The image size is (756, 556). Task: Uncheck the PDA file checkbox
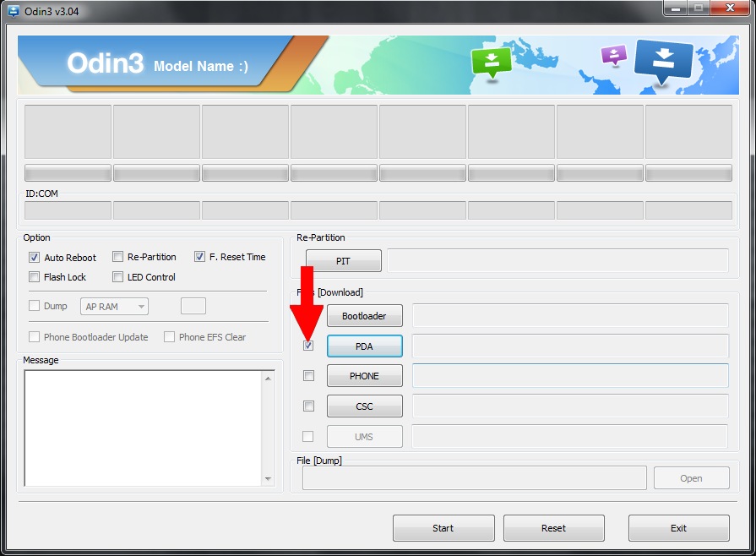308,346
